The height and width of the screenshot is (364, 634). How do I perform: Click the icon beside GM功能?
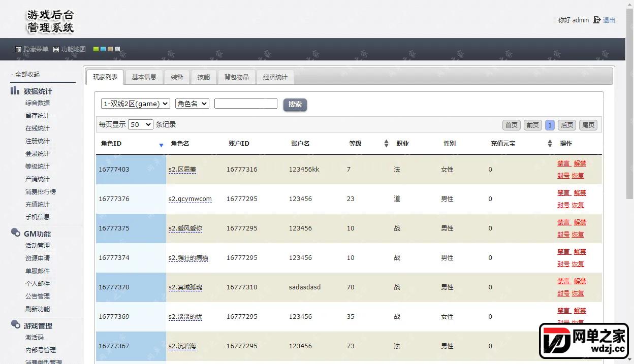pos(15,233)
